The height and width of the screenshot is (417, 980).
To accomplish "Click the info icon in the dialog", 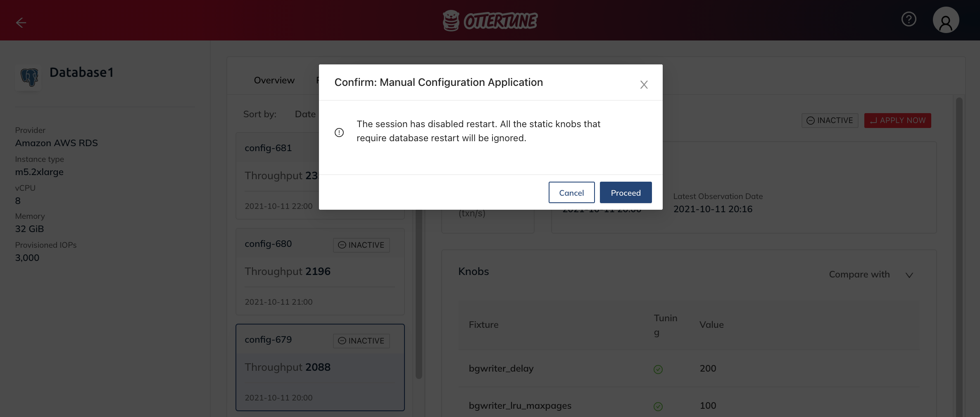I will coord(339,133).
